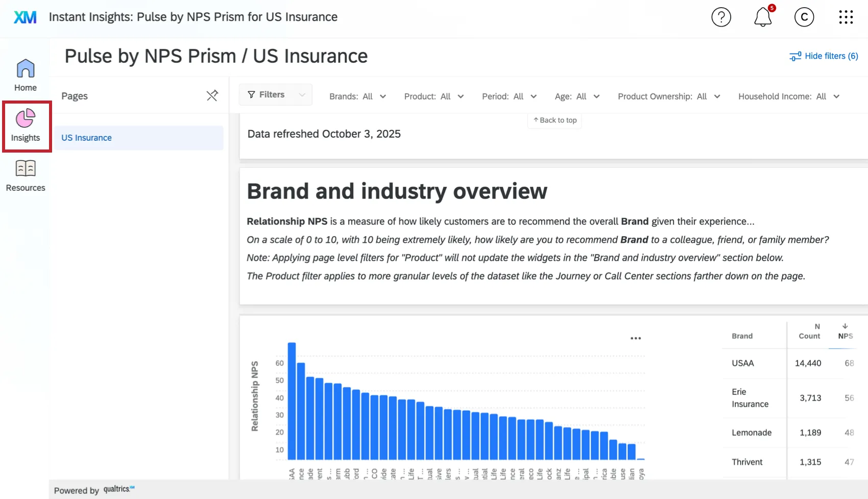Click the help question mark icon
The width and height of the screenshot is (868, 499).
tap(721, 17)
